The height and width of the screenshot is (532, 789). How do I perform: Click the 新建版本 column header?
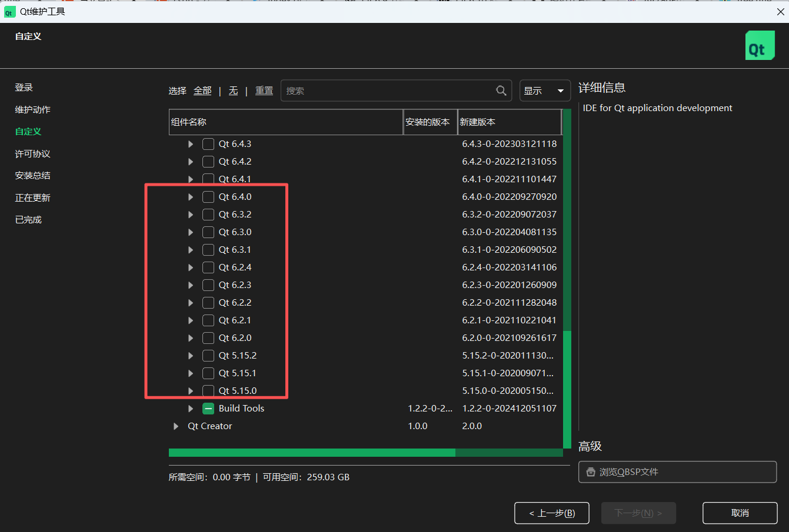pyautogui.click(x=510, y=122)
